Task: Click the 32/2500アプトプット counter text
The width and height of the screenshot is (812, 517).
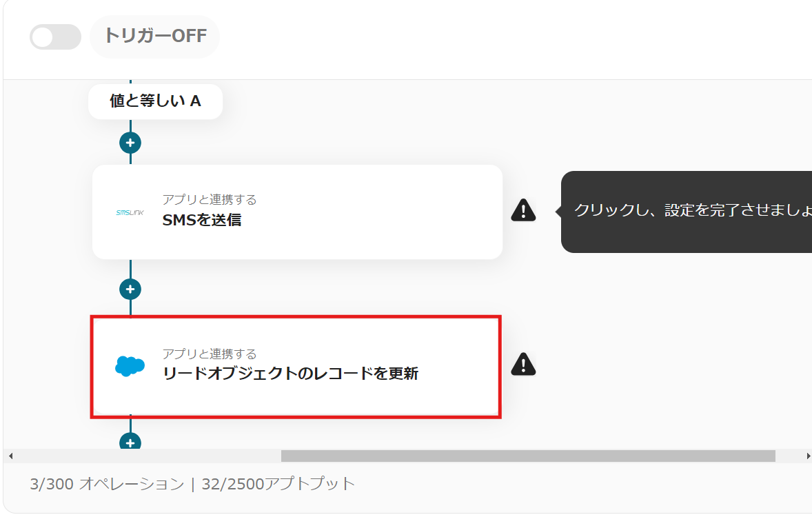Action: click(278, 484)
